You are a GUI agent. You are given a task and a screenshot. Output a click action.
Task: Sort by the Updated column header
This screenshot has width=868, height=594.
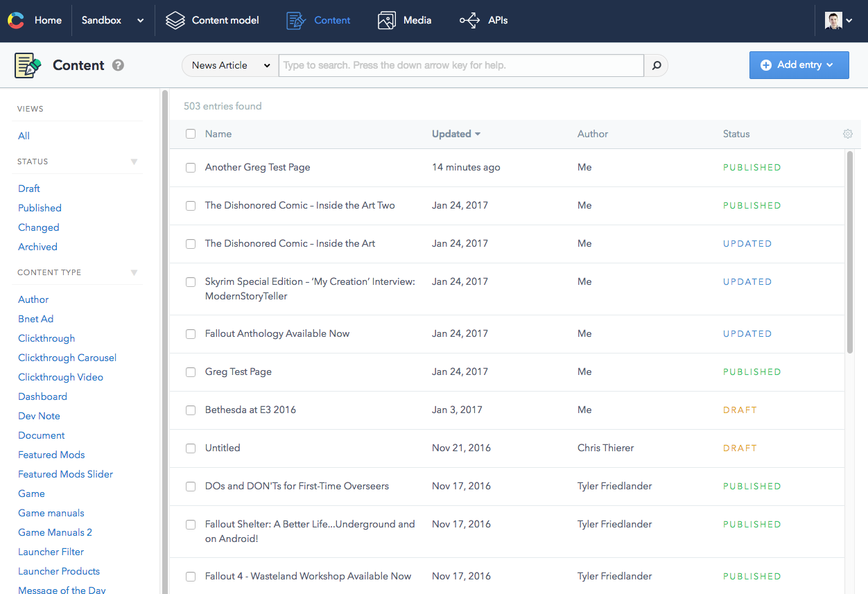coord(456,134)
